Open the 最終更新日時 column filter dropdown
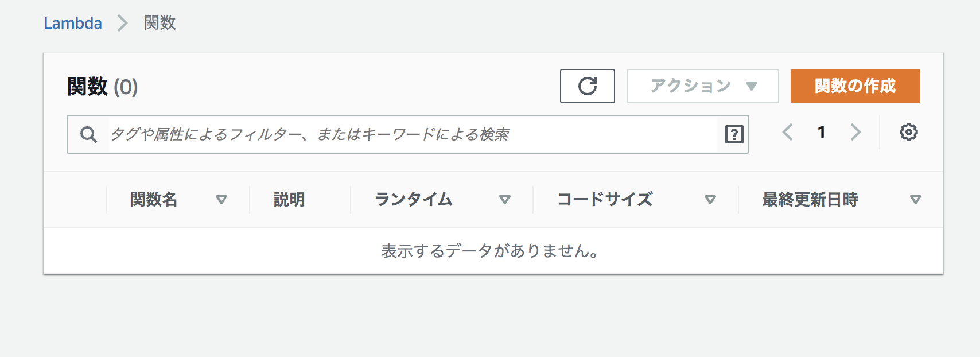Viewport: 980px width, 357px height. click(915, 200)
